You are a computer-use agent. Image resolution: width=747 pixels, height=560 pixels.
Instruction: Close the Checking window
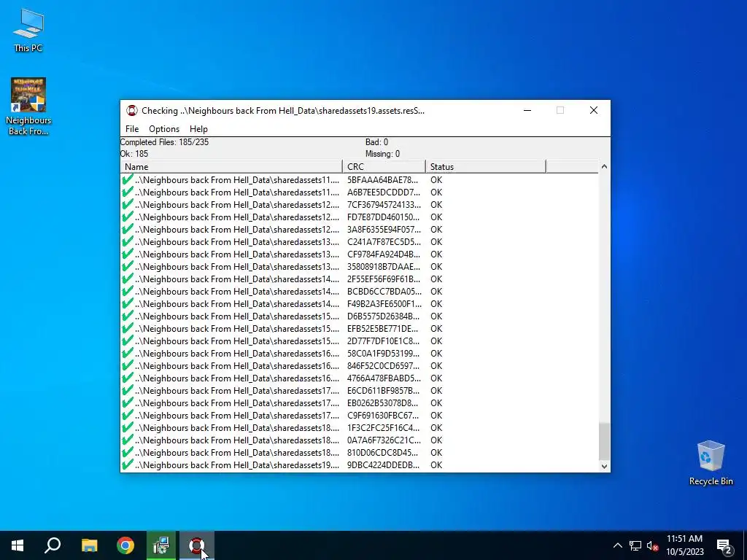(594, 111)
